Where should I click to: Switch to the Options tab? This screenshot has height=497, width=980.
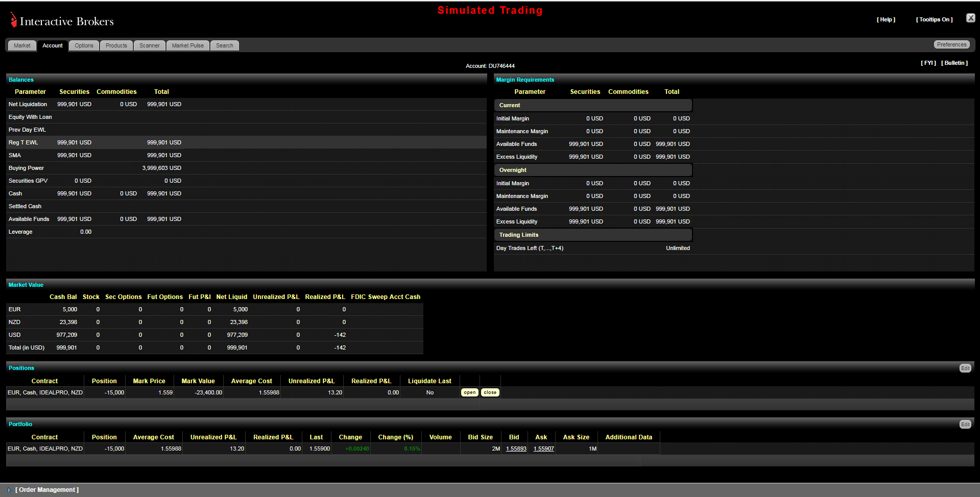[84, 45]
